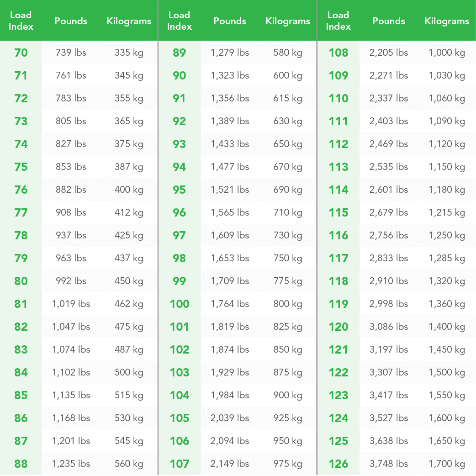Screen dimensions: 476x476
Task: Click load index 108 number
Action: (x=338, y=53)
